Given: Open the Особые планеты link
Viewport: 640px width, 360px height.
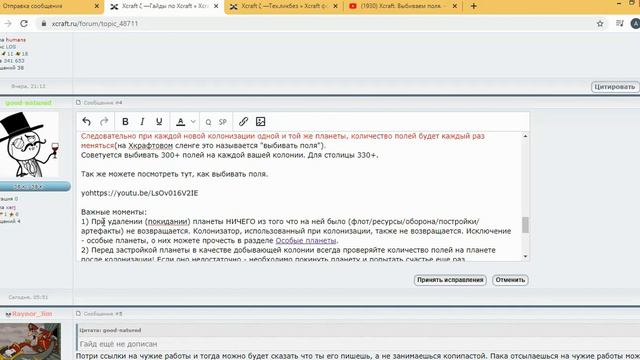Looking at the screenshot, I should point(306,240).
